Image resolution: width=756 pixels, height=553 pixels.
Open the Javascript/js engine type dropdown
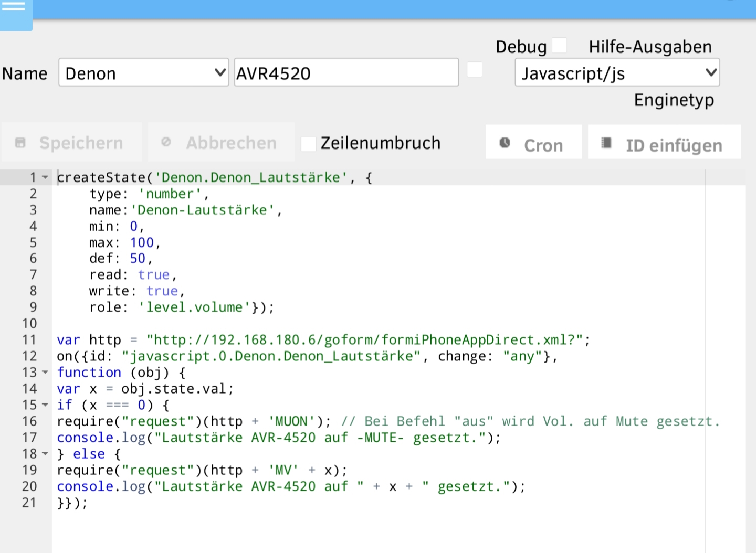click(617, 72)
